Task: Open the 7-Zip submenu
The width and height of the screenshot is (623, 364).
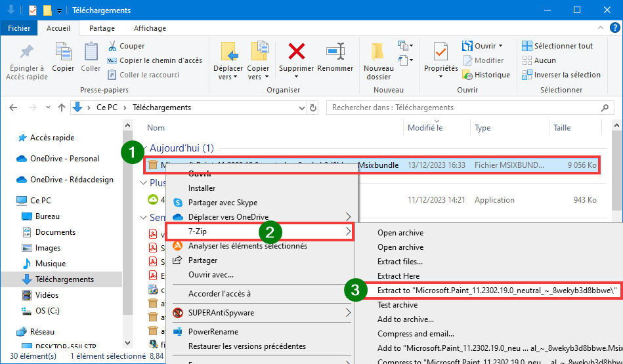Action: click(x=259, y=232)
